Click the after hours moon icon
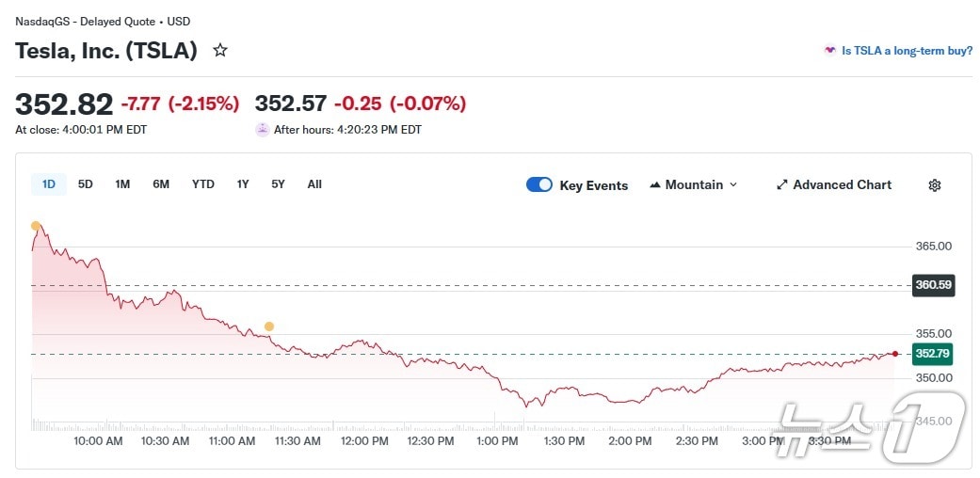The height and width of the screenshot is (478, 980). click(x=262, y=130)
